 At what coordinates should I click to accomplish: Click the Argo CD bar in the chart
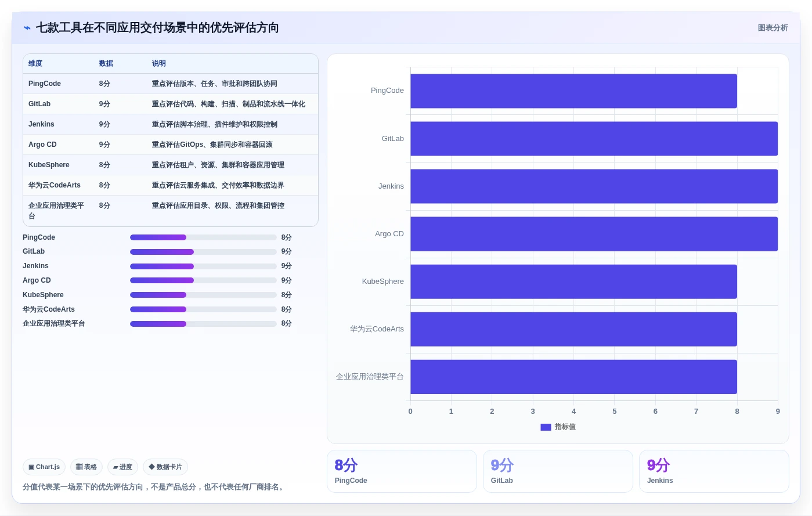coord(594,234)
